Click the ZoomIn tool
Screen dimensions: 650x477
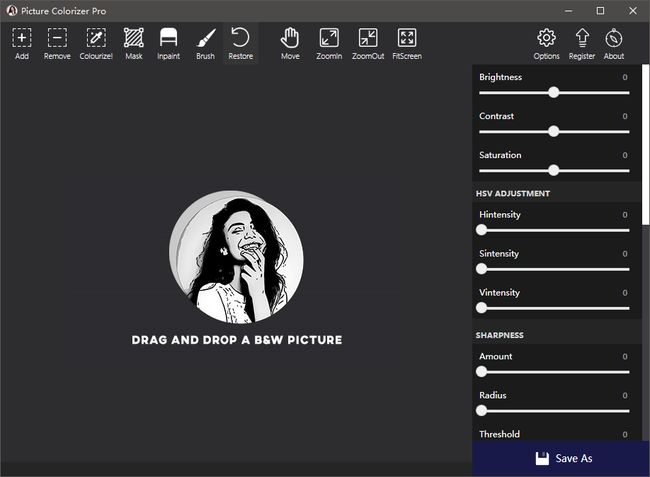(x=329, y=44)
